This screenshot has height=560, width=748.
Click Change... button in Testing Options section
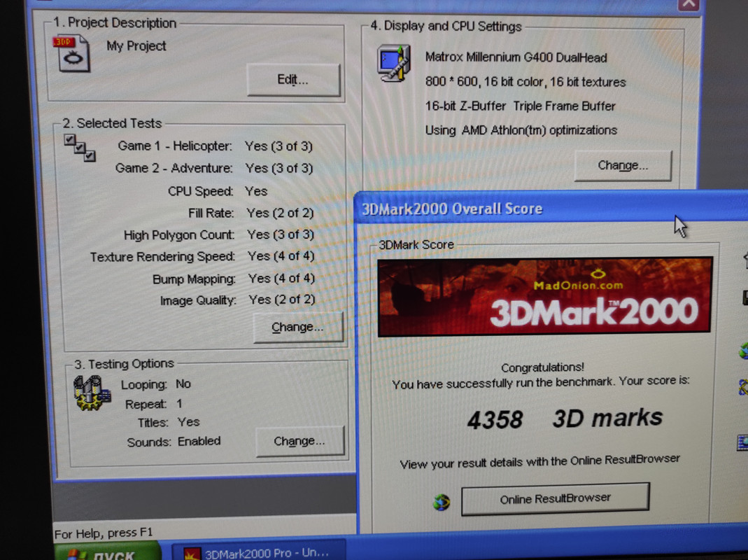tap(299, 441)
